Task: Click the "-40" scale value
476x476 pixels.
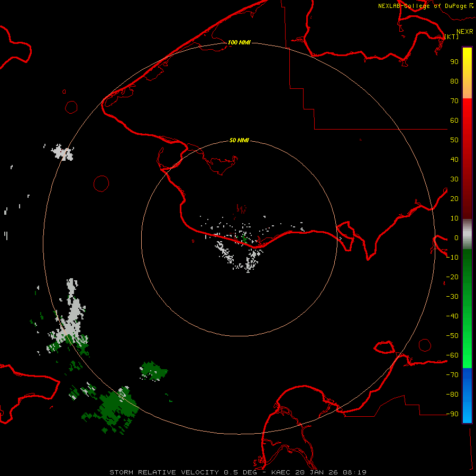Action: 452,316
